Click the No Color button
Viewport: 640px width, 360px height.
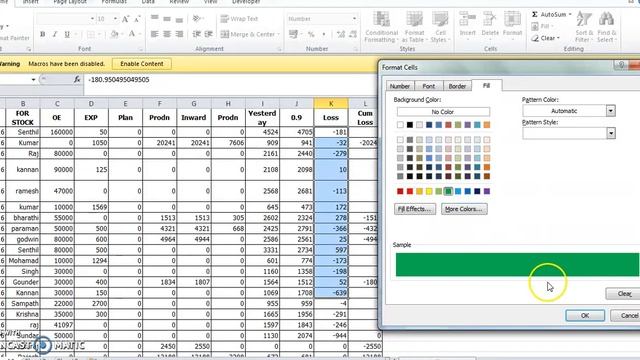443,111
